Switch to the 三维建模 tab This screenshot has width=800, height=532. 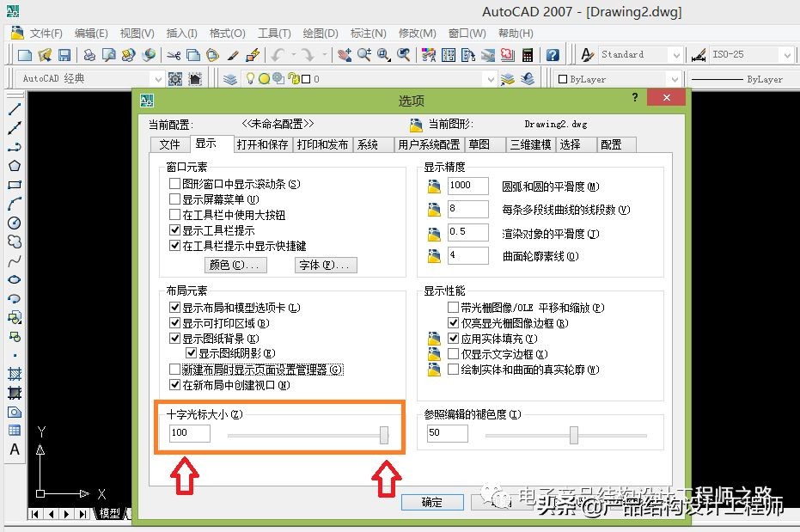point(531,145)
